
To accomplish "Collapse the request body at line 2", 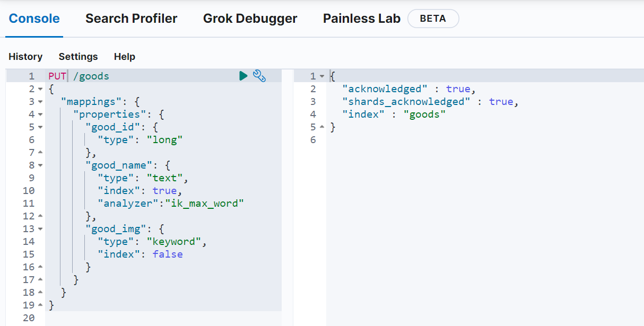I will (40, 89).
